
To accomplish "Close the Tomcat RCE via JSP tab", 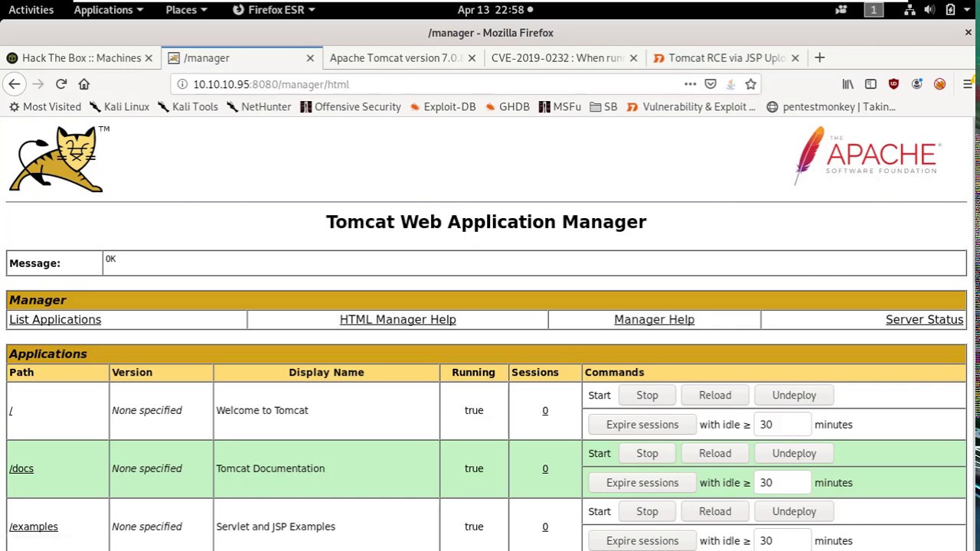I will (x=795, y=58).
